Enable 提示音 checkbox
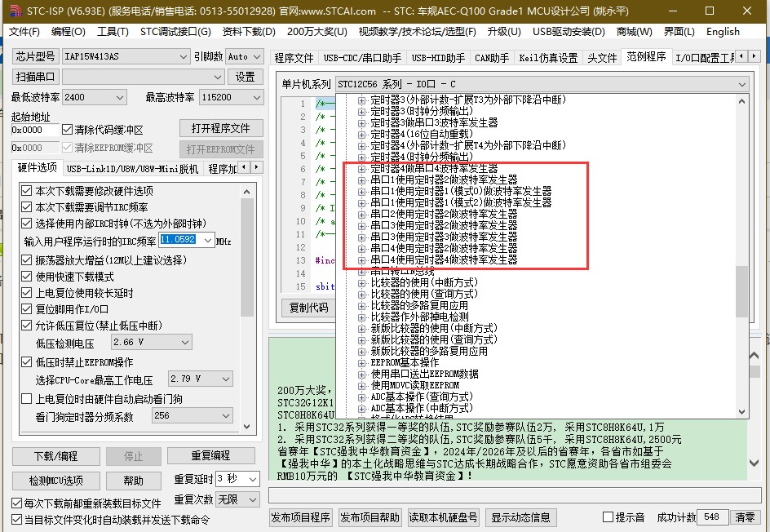 608,517
